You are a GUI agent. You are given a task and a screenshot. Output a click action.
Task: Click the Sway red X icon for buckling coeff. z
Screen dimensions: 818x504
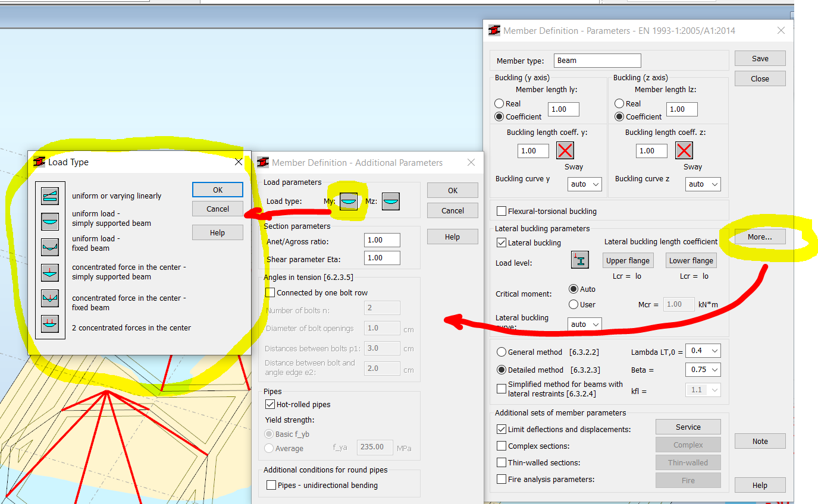click(x=683, y=150)
